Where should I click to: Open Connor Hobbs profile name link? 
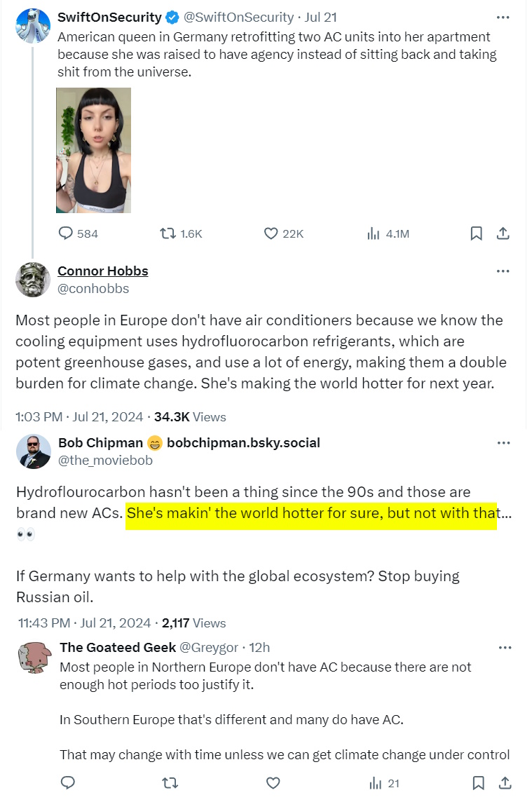102,271
